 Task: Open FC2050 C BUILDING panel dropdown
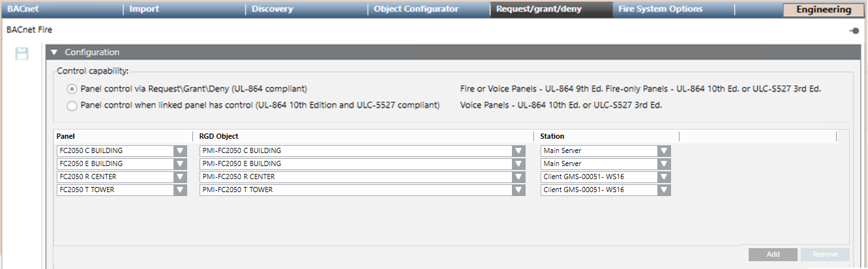(x=180, y=151)
